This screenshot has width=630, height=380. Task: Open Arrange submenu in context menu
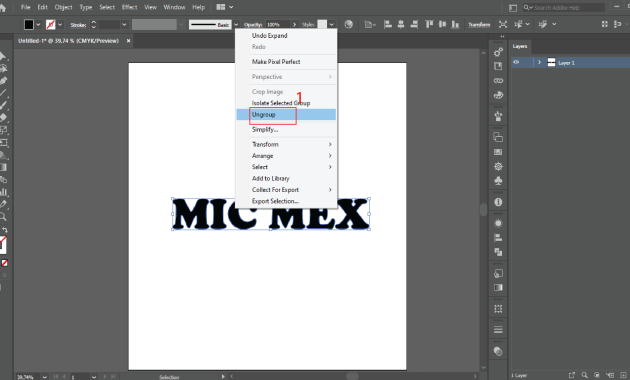coord(286,156)
